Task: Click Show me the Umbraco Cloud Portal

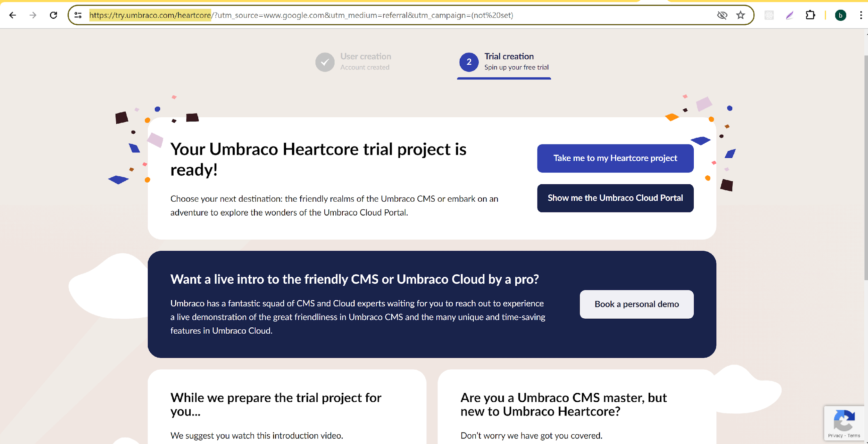Action: click(615, 198)
